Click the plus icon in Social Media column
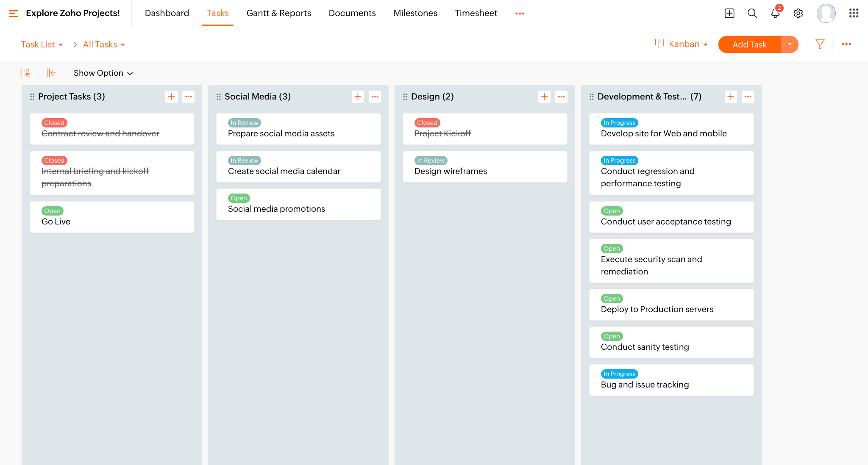The image size is (868, 465). click(x=358, y=96)
